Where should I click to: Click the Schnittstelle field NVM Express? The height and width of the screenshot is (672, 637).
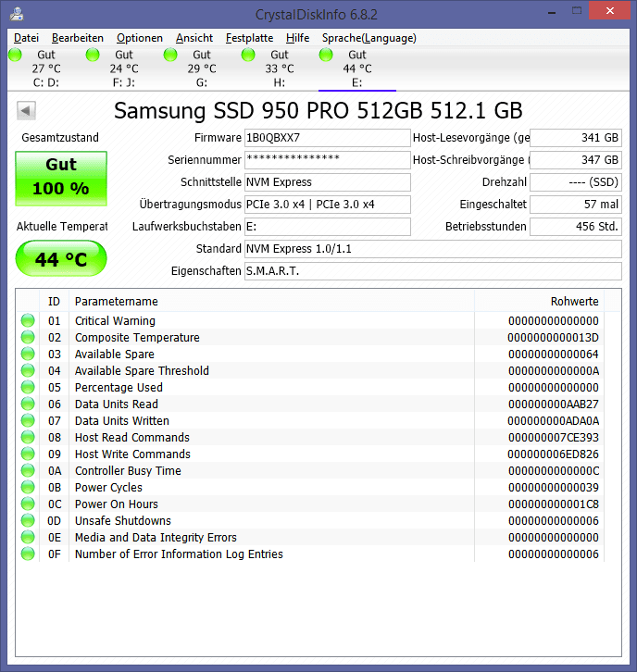328,182
